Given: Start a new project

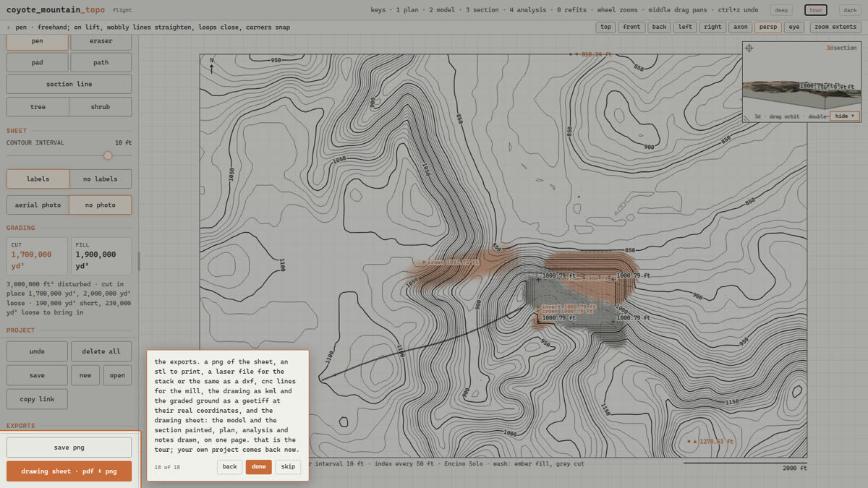Looking at the screenshot, I should pyautogui.click(x=85, y=375).
